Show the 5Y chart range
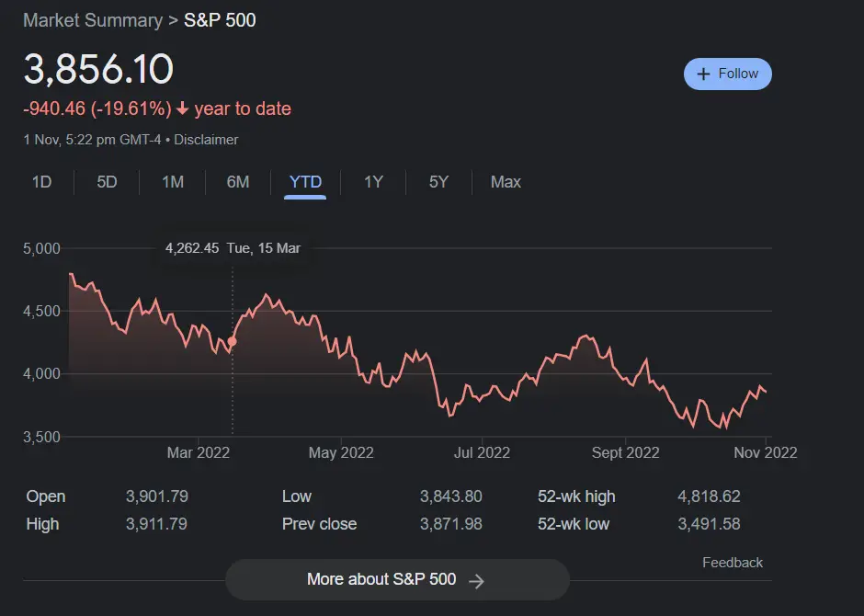 [x=438, y=182]
